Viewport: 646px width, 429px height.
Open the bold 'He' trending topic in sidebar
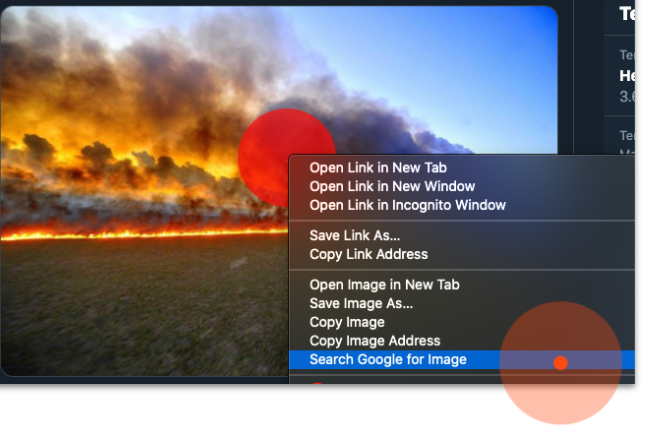(627, 76)
